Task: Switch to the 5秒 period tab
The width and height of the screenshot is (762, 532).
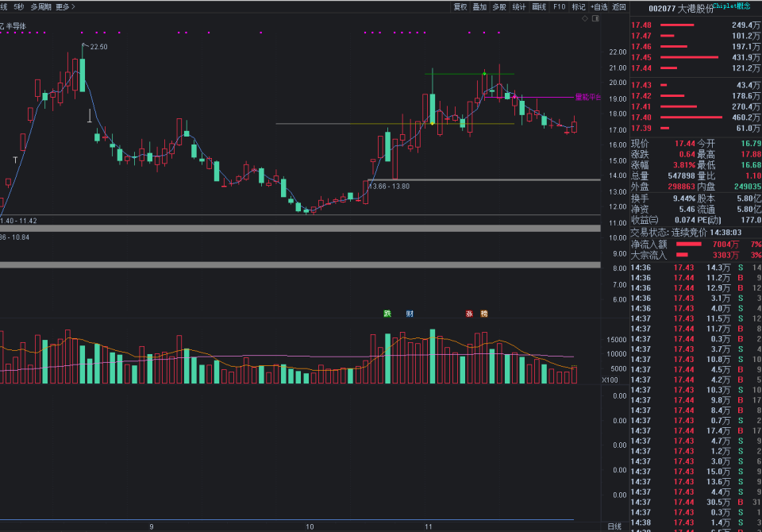Action: pyautogui.click(x=19, y=7)
